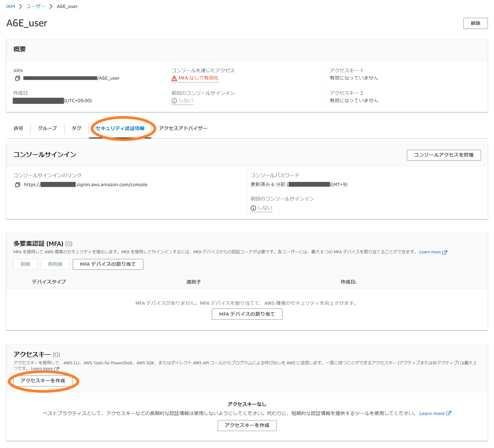The image size is (494, 448).
Task: Navigate to ユーザー breadcrumb link
Action: coord(36,6)
